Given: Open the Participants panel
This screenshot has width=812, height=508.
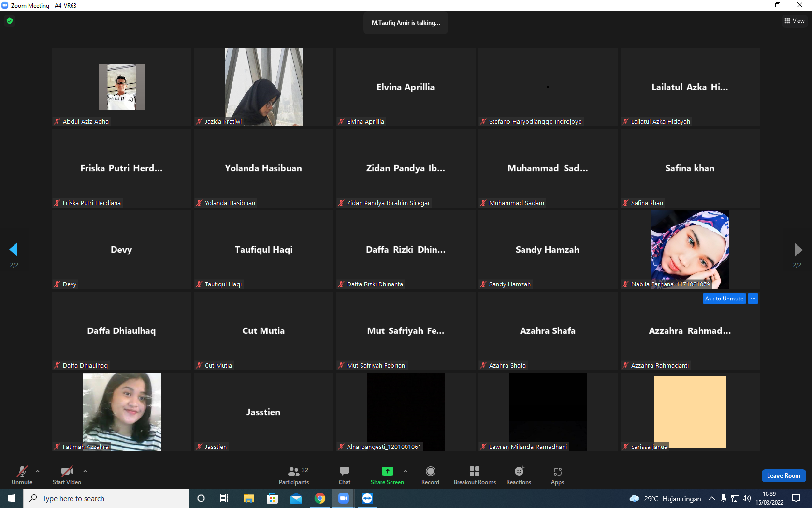Looking at the screenshot, I should 294,476.
